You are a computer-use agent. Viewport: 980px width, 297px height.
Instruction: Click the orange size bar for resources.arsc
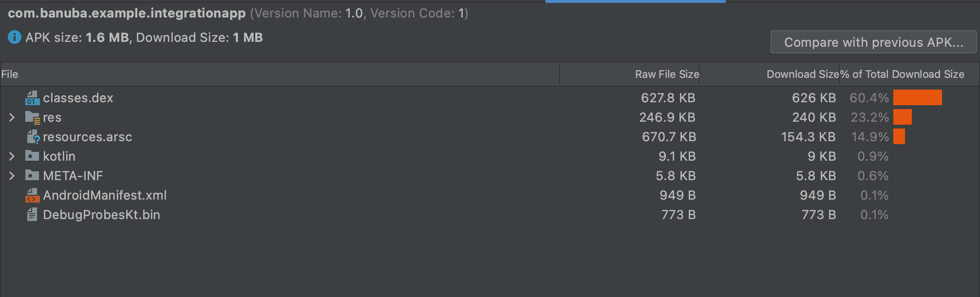tap(899, 137)
